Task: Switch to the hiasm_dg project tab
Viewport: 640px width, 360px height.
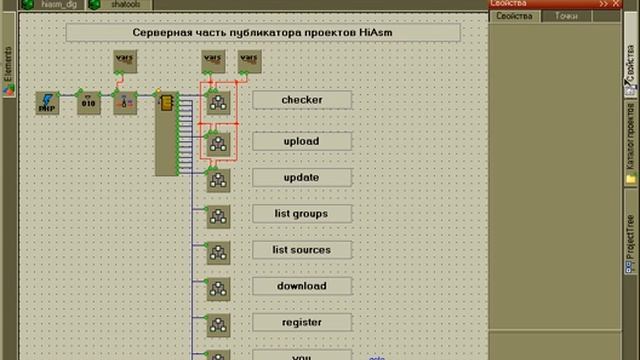Action: (51, 4)
